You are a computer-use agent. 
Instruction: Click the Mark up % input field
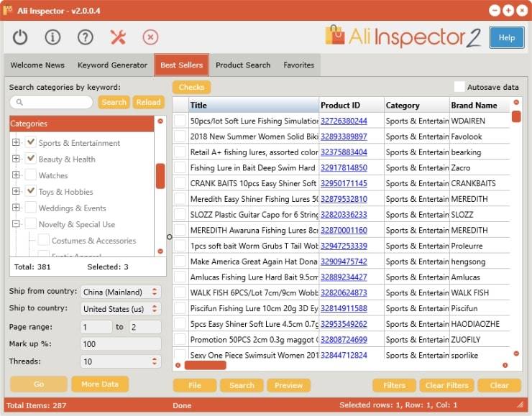[x=121, y=343]
